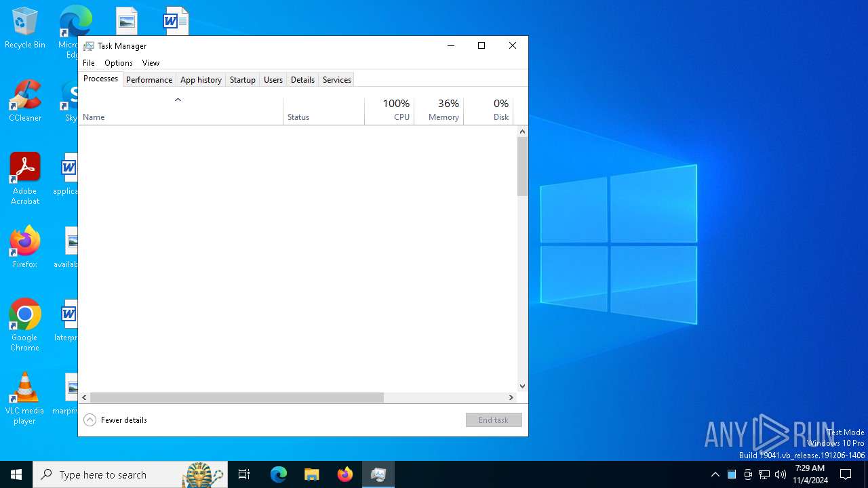Select the image file icon at the top of the desktop
The width and height of the screenshot is (868, 488).
127,21
